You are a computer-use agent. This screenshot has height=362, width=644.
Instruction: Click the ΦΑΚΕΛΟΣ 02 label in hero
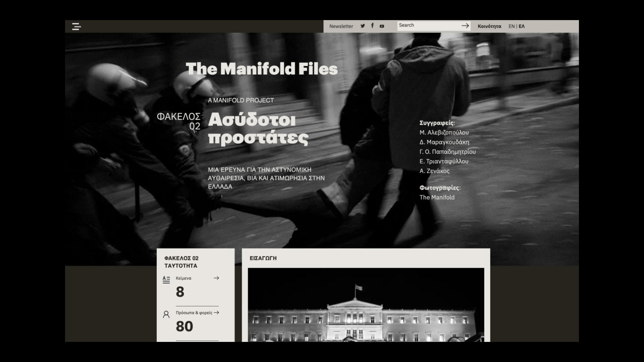(x=179, y=121)
